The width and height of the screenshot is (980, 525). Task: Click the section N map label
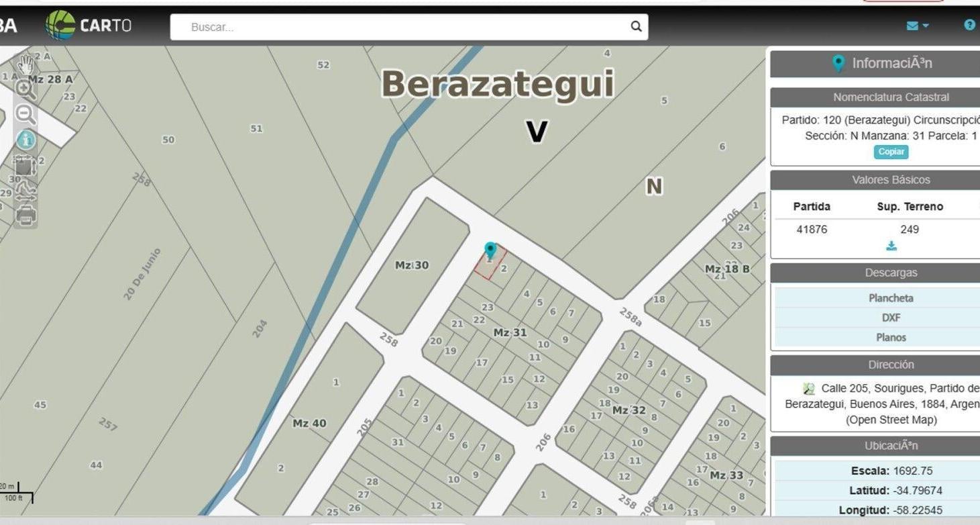(654, 187)
